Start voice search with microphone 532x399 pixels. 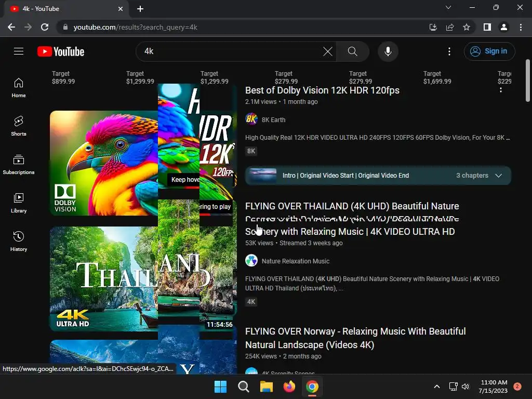tap(388, 51)
